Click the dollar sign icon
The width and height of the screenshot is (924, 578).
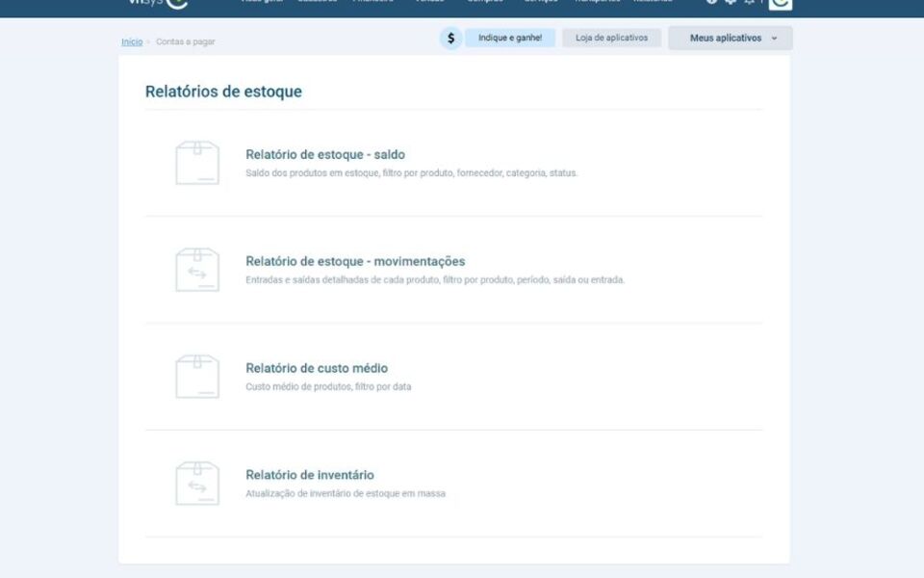click(x=450, y=39)
